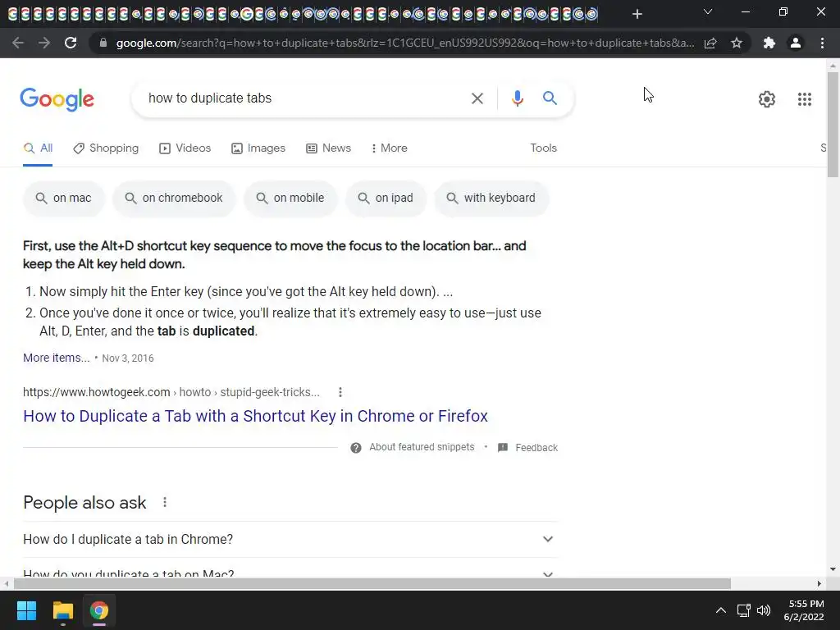This screenshot has width=840, height=630.
Task: Open People also ask options menu
Action: coord(165,503)
